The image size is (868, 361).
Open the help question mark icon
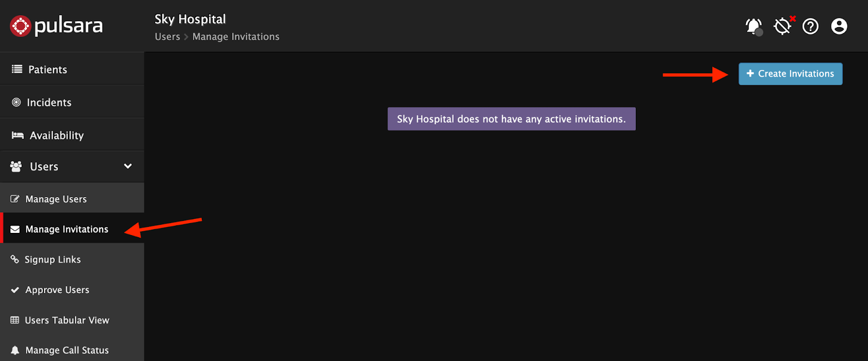[810, 26]
